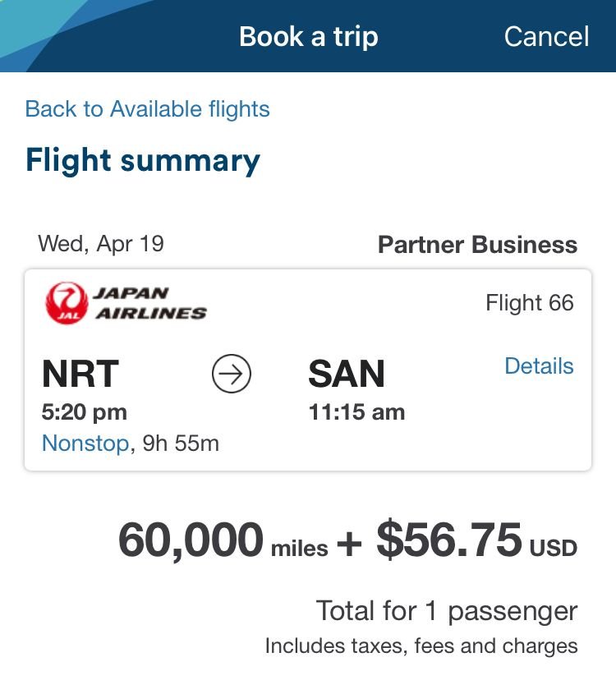
Task: Click the circled arrow between airports
Action: (x=232, y=375)
